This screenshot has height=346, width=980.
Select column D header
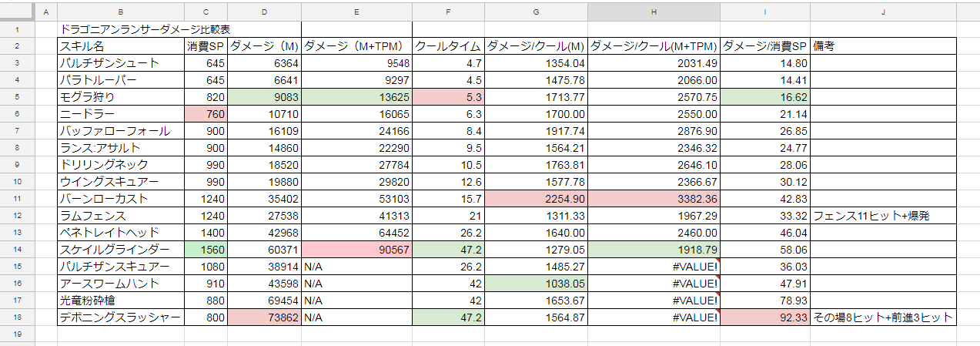coord(264,12)
